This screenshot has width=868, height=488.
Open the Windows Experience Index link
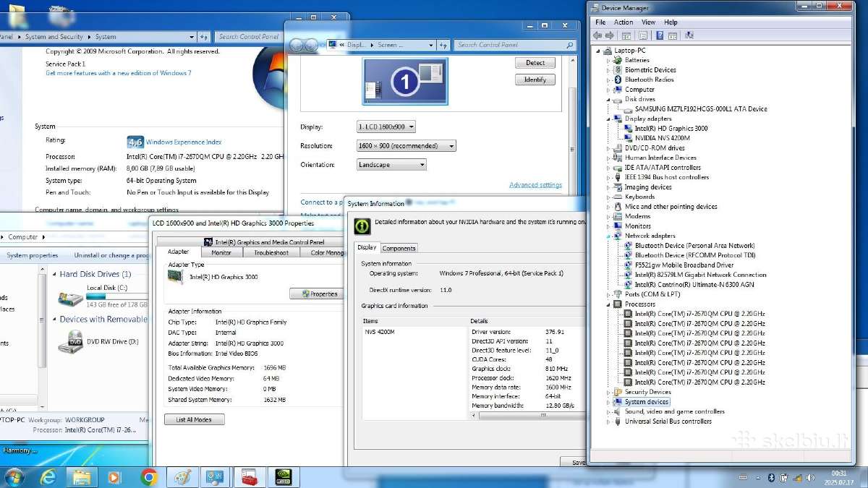point(184,142)
